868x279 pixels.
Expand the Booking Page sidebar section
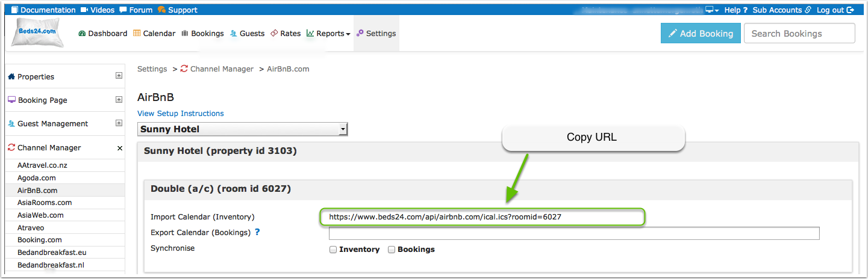[x=119, y=99]
